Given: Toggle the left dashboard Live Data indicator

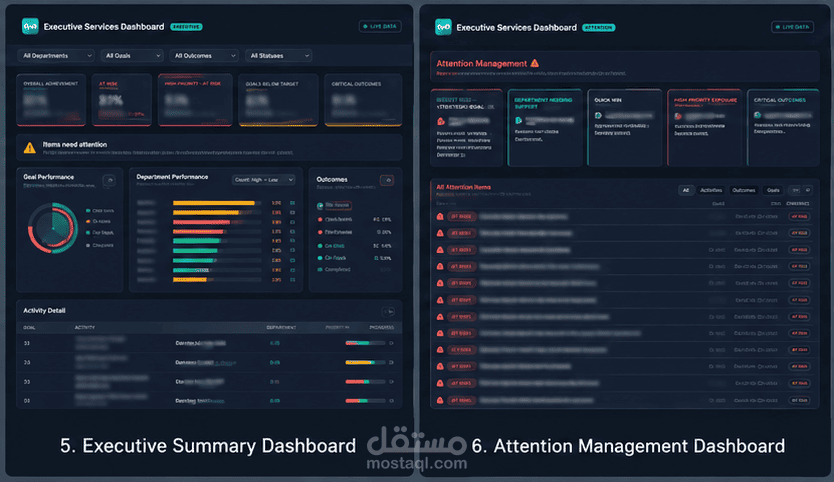Looking at the screenshot, I should tap(380, 26).
